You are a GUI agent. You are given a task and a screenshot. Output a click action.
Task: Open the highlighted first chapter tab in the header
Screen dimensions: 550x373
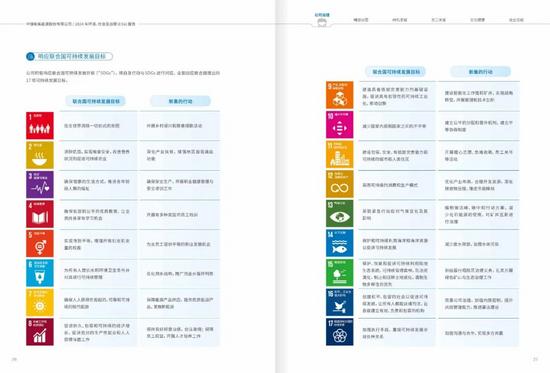pyautogui.click(x=322, y=18)
